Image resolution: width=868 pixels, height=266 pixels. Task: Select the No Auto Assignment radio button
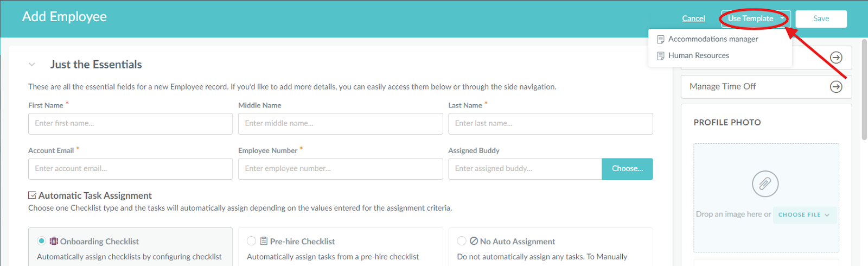(x=461, y=241)
